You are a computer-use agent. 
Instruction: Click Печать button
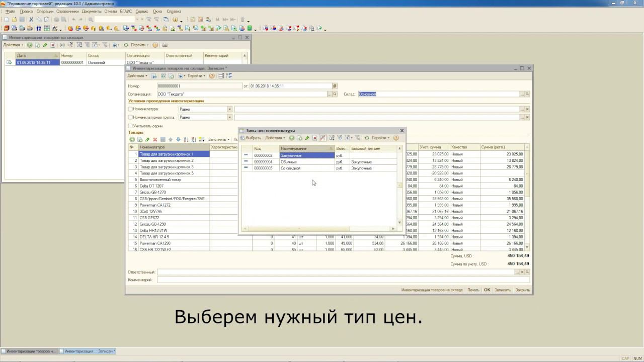click(473, 290)
